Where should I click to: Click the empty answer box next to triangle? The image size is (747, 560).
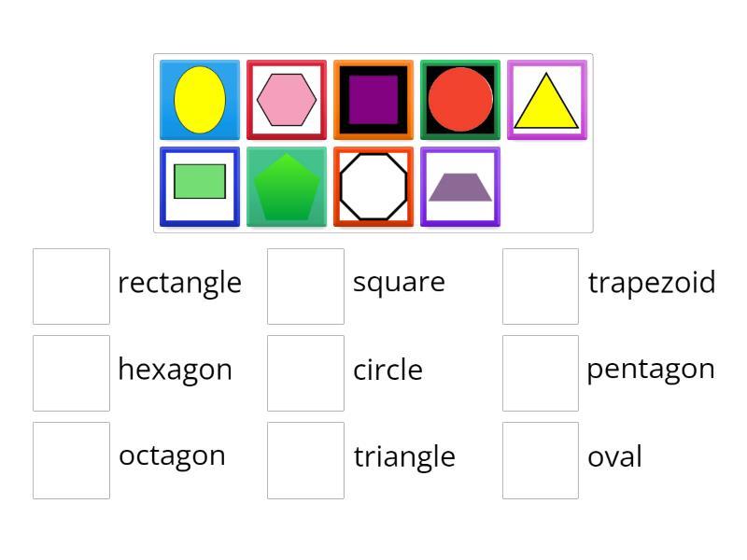(x=305, y=461)
